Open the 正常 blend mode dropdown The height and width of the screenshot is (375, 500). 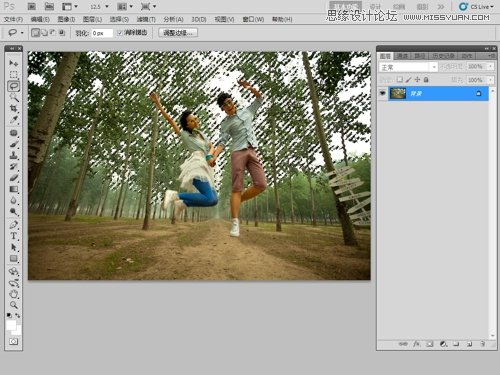[408, 67]
